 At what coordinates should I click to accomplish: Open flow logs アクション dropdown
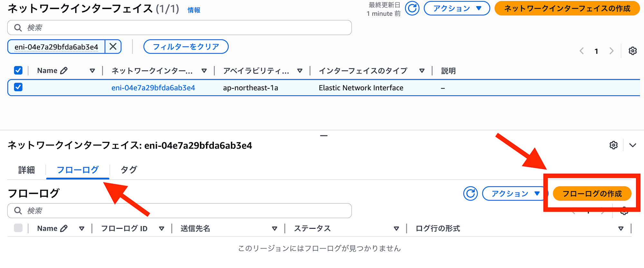[515, 194]
